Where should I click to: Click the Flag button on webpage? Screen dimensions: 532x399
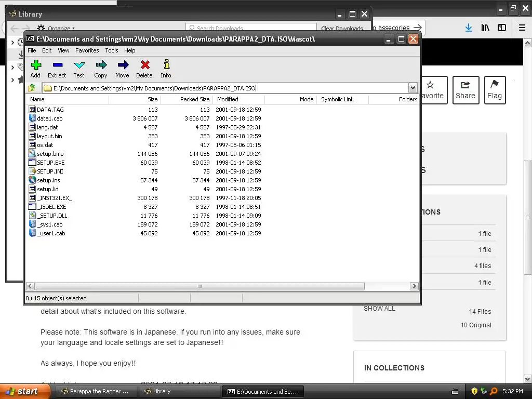[495, 90]
